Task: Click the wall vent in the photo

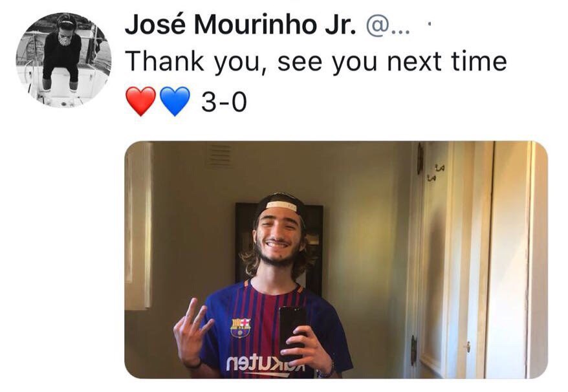Action: point(219,155)
